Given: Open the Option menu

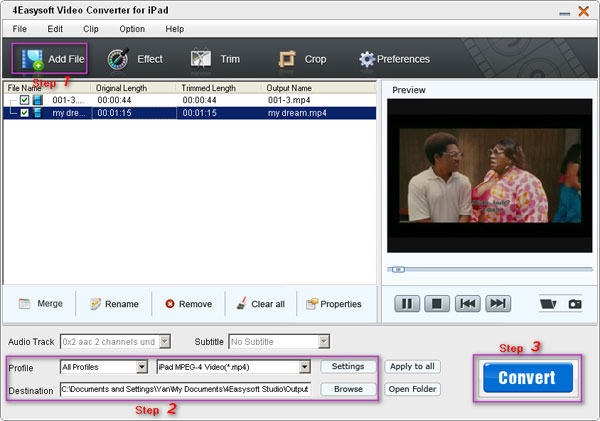Looking at the screenshot, I should coord(132,29).
